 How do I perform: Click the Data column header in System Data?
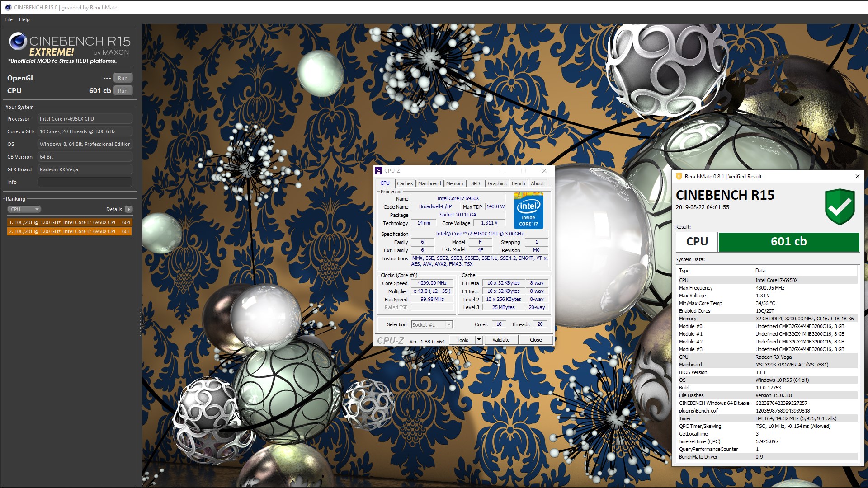(805, 271)
